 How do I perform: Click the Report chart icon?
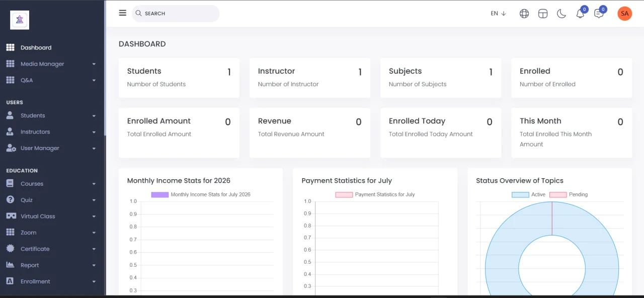[10, 265]
